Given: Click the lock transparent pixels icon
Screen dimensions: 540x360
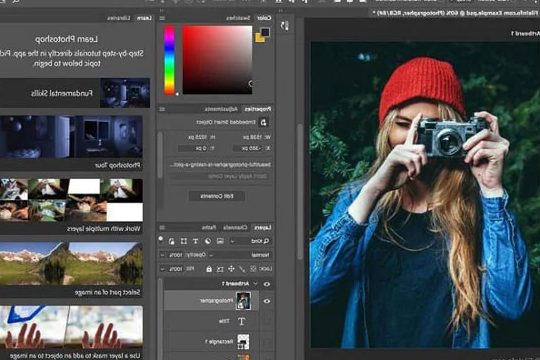Looking at the screenshot, I should click(253, 269).
